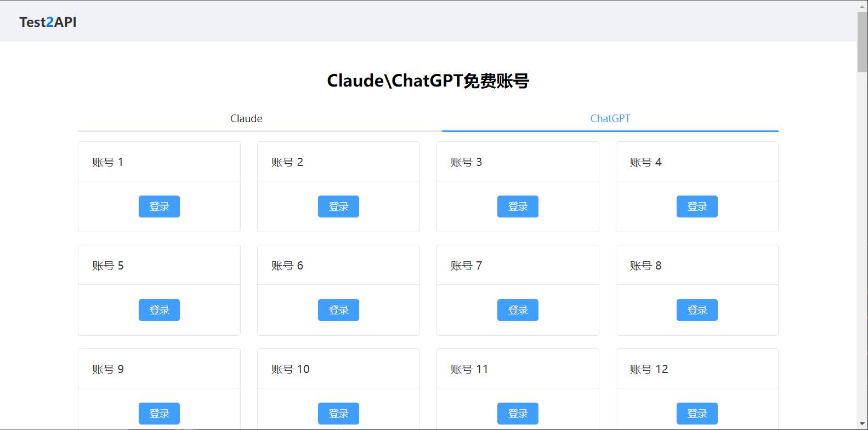Log in with 账号 12
The width and height of the screenshot is (868, 430).
pos(697,414)
